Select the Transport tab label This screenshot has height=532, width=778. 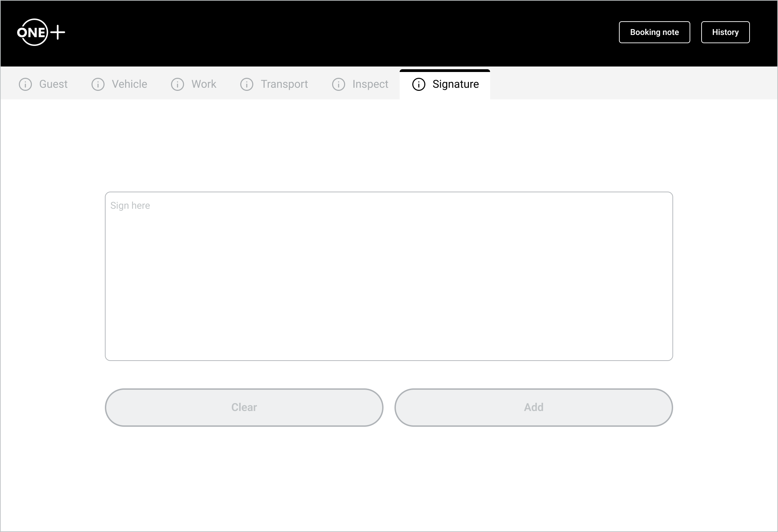pyautogui.click(x=284, y=84)
